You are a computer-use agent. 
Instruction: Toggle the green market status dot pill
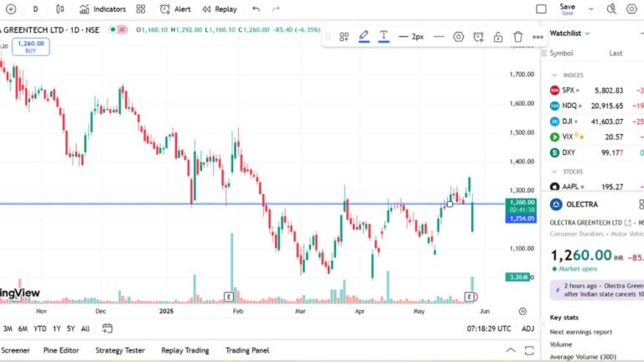113,29
